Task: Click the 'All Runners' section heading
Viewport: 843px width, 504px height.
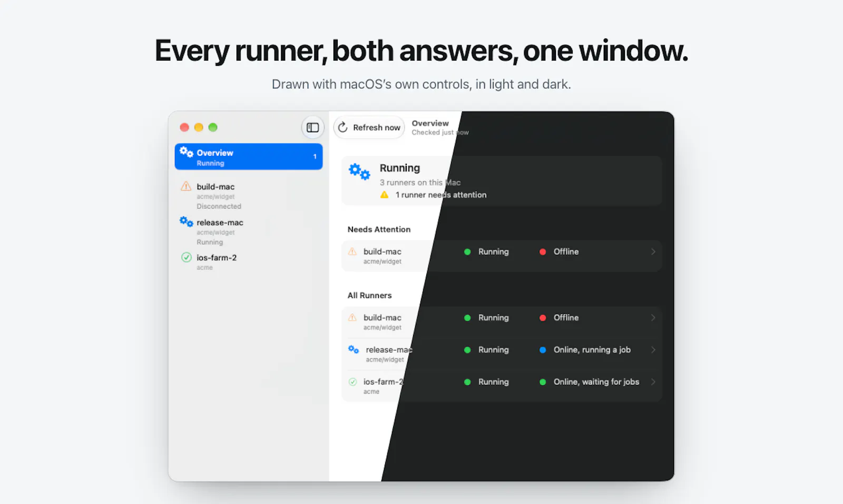Action: pos(369,295)
